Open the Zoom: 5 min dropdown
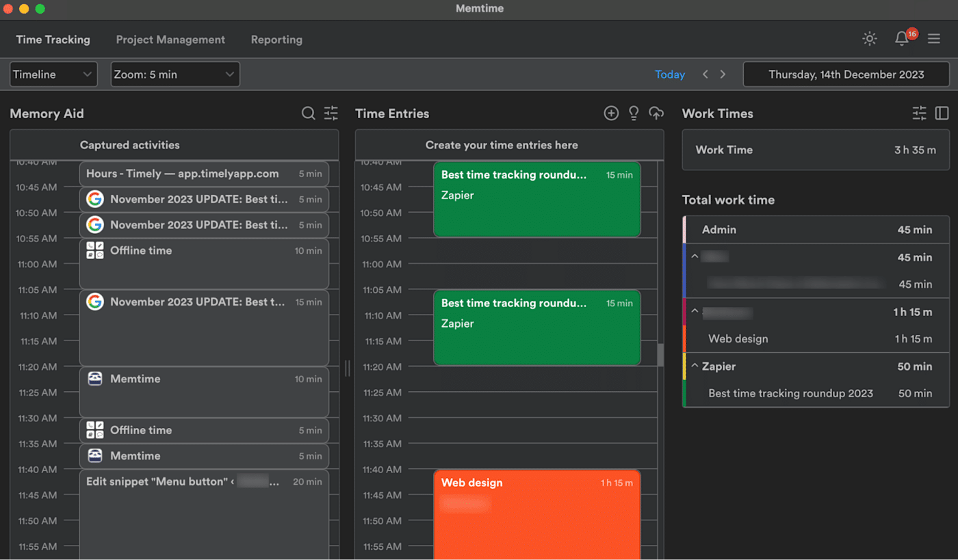 click(x=175, y=75)
